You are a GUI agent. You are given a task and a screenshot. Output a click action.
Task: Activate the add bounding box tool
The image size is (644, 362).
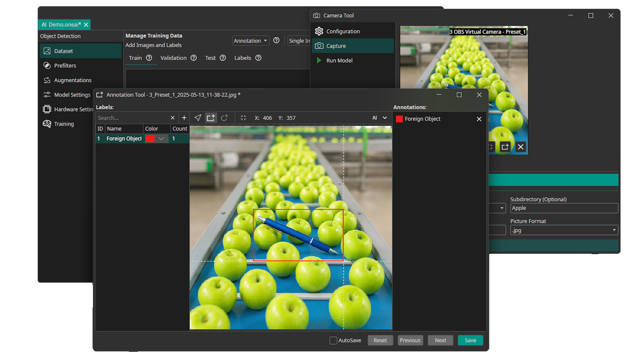pyautogui.click(x=211, y=118)
